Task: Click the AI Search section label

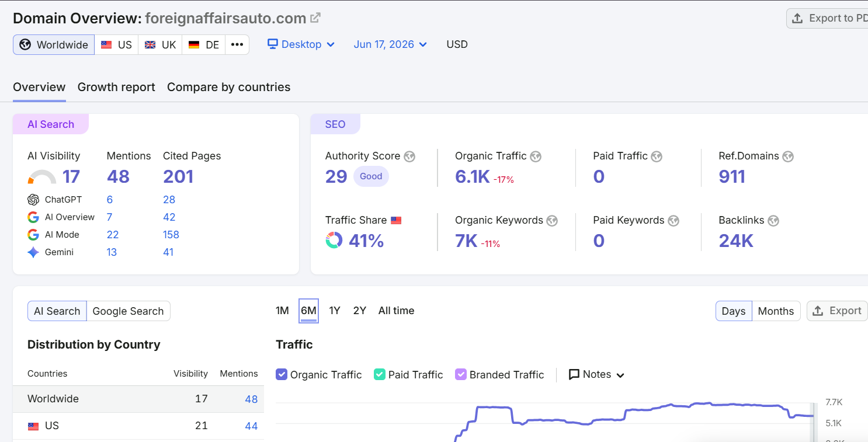Action: click(x=51, y=124)
